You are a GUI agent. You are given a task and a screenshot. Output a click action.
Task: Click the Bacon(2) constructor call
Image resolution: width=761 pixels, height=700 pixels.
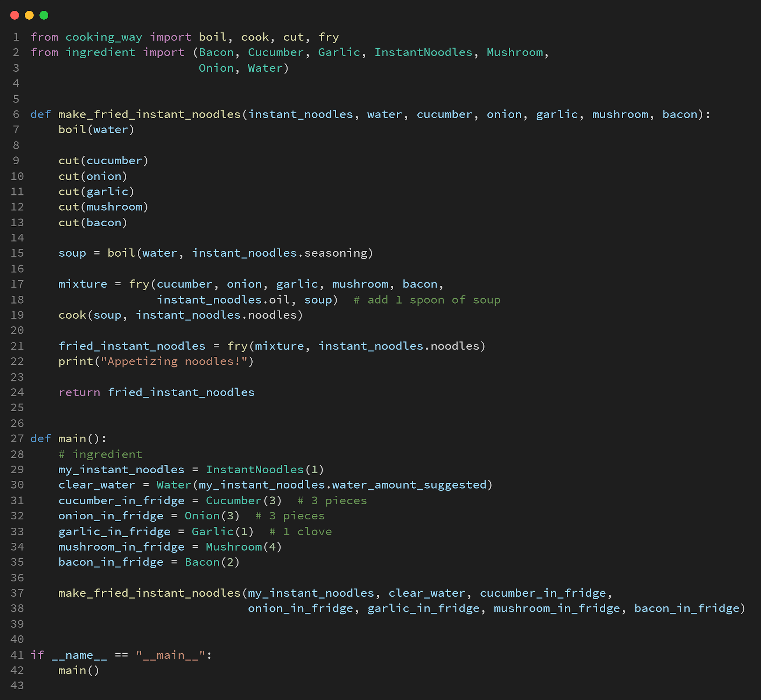click(212, 562)
